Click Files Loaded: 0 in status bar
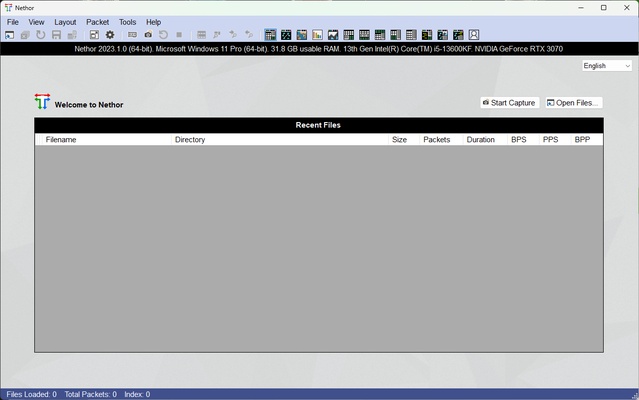Image resolution: width=639 pixels, height=400 pixels. coord(31,394)
